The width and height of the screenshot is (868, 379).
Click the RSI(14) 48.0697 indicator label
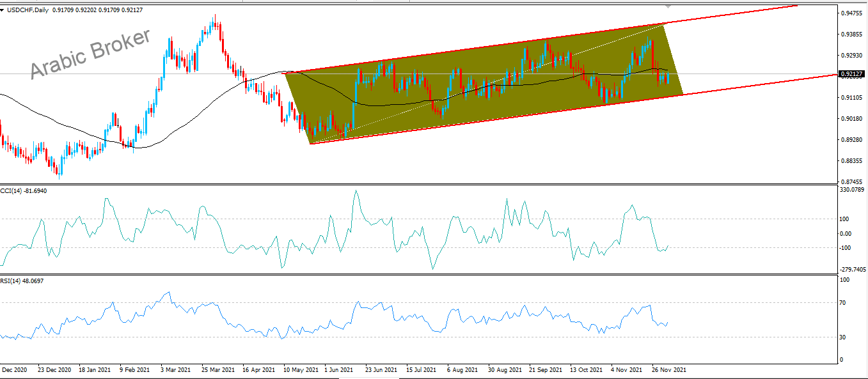[23, 281]
